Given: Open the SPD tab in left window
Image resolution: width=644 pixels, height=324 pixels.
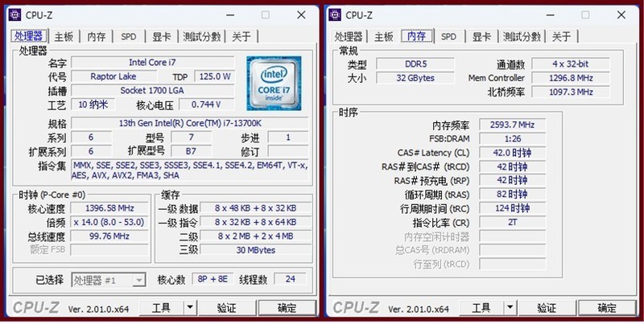Looking at the screenshot, I should point(129,36).
